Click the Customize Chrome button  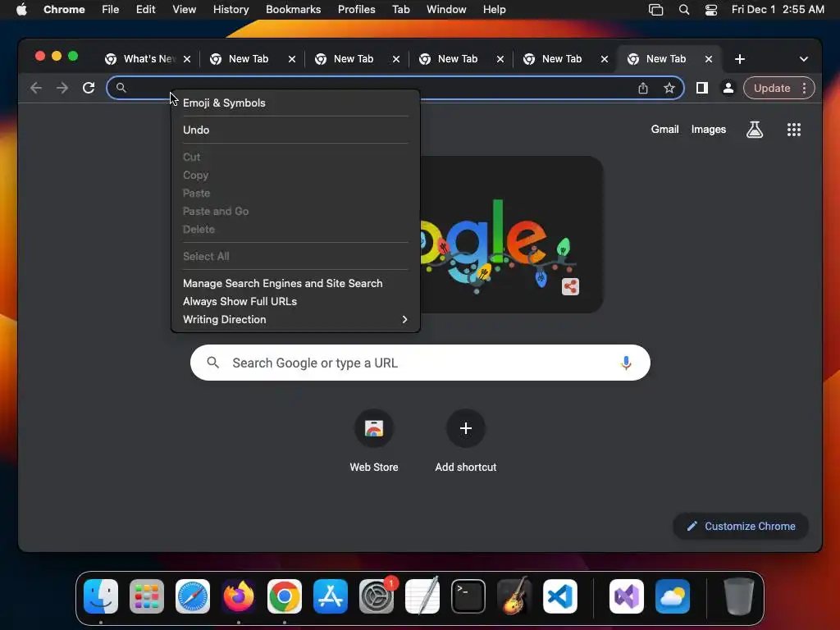click(x=741, y=526)
